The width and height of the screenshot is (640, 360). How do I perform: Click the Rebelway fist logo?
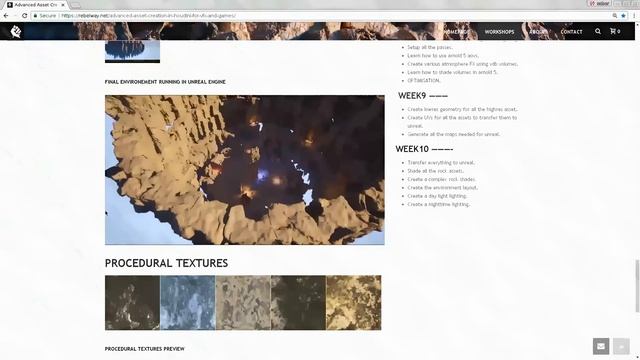click(16, 31)
